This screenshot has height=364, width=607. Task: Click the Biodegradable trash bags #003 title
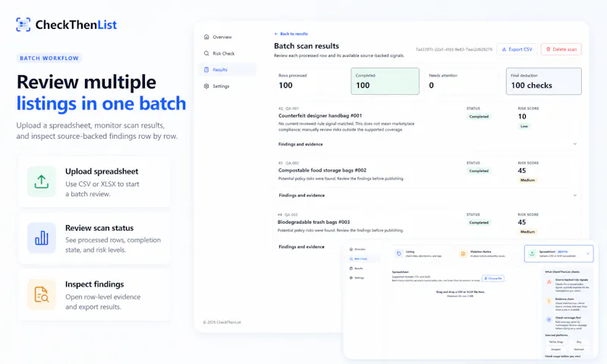[313, 222]
